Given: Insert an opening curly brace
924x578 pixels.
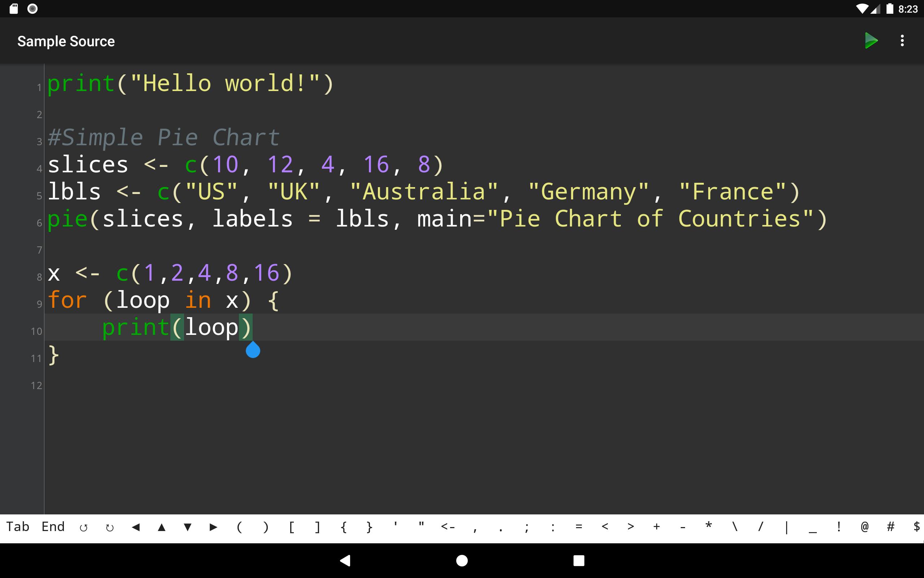Looking at the screenshot, I should (x=344, y=527).
